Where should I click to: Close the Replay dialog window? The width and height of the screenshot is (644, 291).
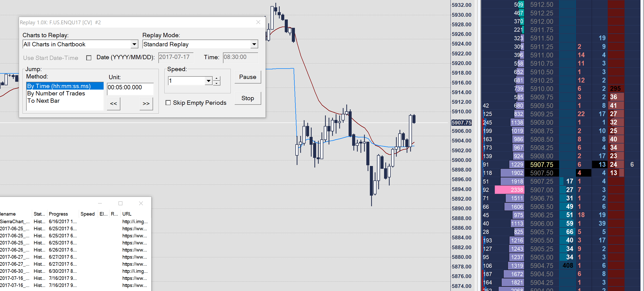258,22
